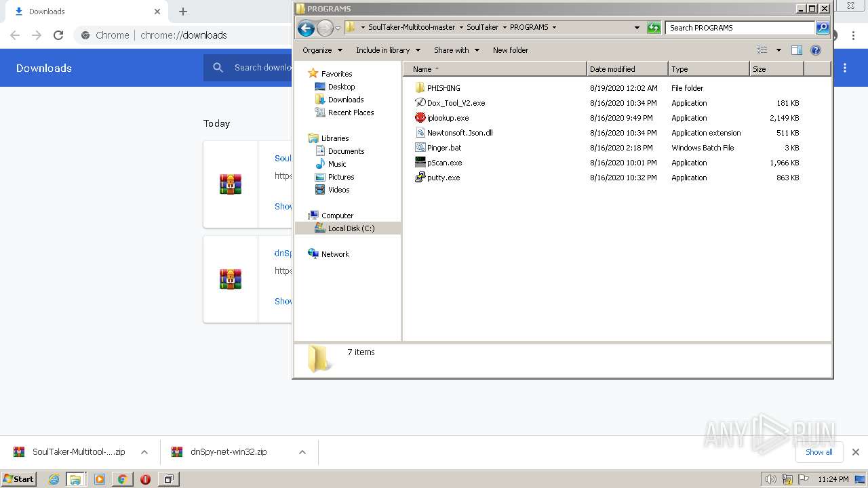
Task: Click the New folder button
Action: point(511,50)
